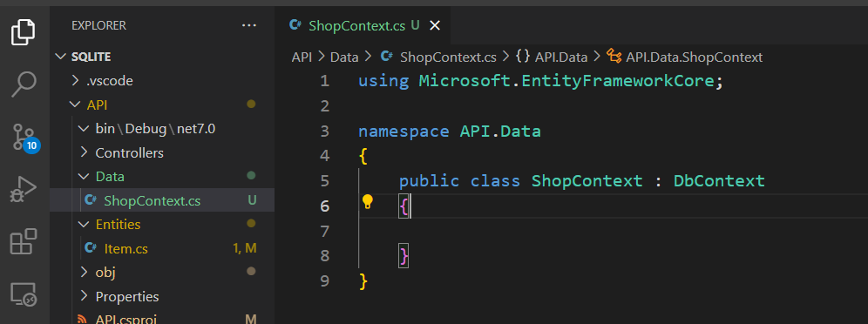
Task: Click the namespace braces icon in breadcrumb
Action: [x=523, y=57]
